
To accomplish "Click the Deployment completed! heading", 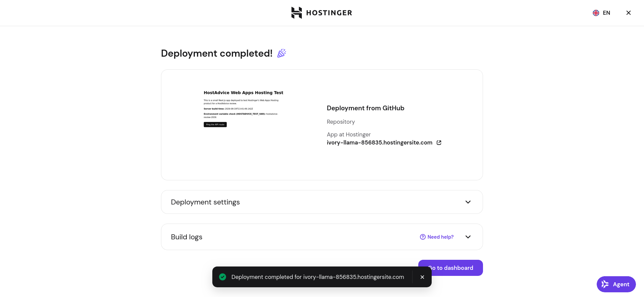I will click(217, 53).
